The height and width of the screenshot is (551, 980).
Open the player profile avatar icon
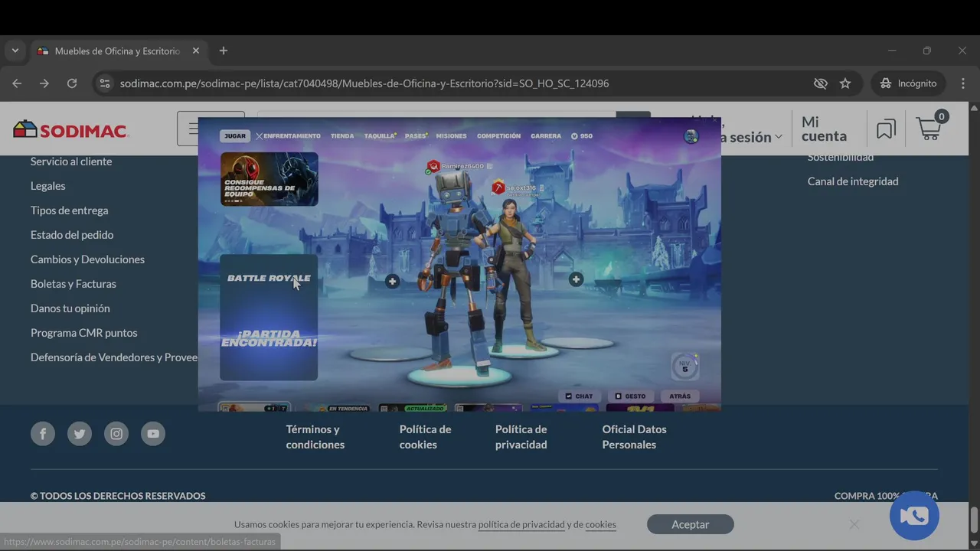[x=691, y=136]
